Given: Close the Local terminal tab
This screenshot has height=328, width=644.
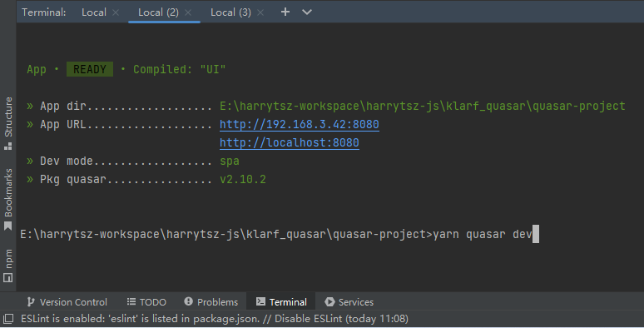Looking at the screenshot, I should click(116, 12).
